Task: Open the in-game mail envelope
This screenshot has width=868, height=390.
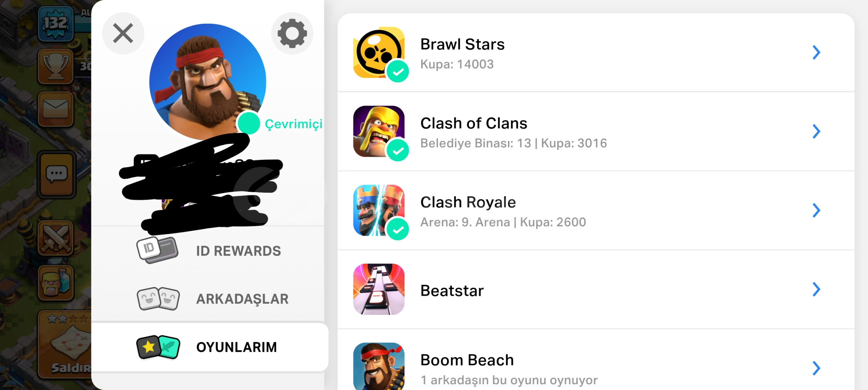Action: [56, 109]
